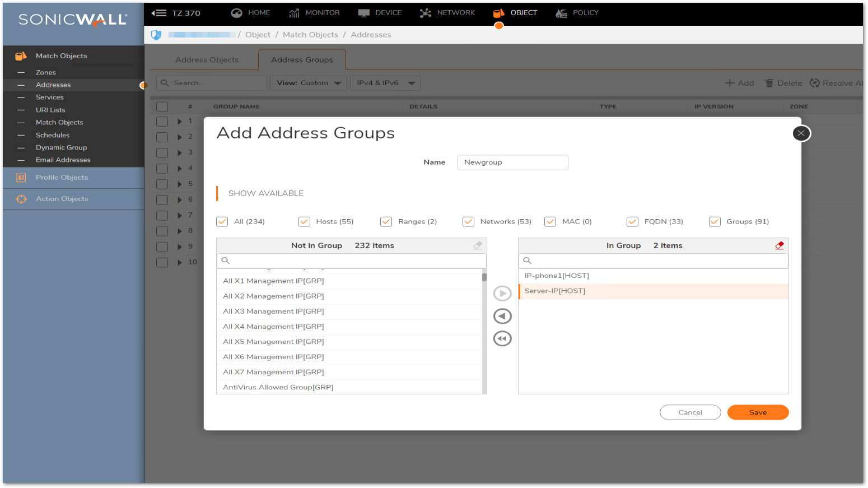The height and width of the screenshot is (488, 868).
Task: Open the View: Custom dropdown
Action: pyautogui.click(x=309, y=83)
